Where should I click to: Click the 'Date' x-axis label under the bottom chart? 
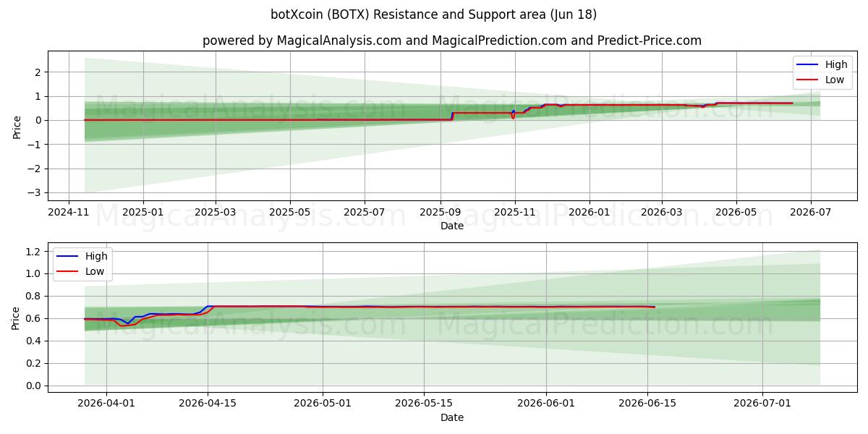(452, 417)
